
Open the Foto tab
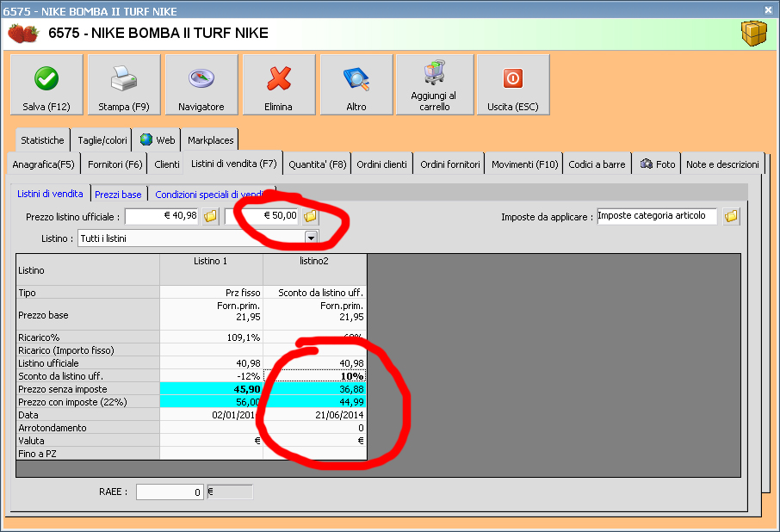[657, 164]
